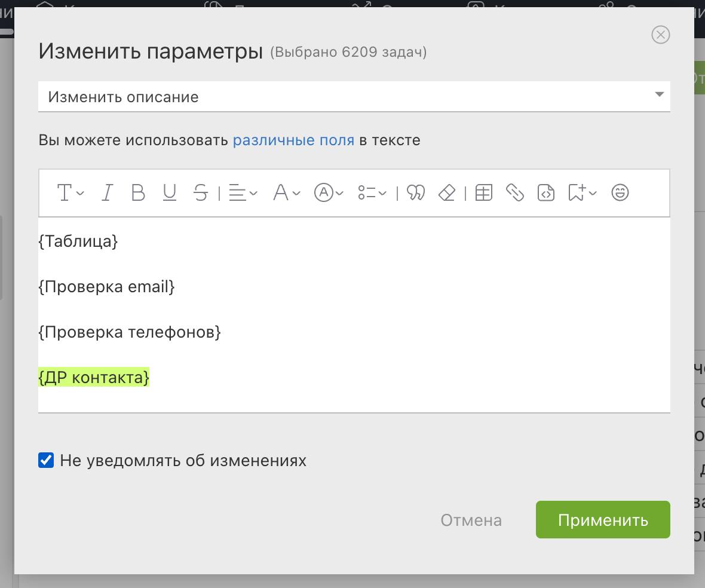Toggle bold text formatting
Screen dimensions: 705x588
pyautogui.click(x=138, y=193)
